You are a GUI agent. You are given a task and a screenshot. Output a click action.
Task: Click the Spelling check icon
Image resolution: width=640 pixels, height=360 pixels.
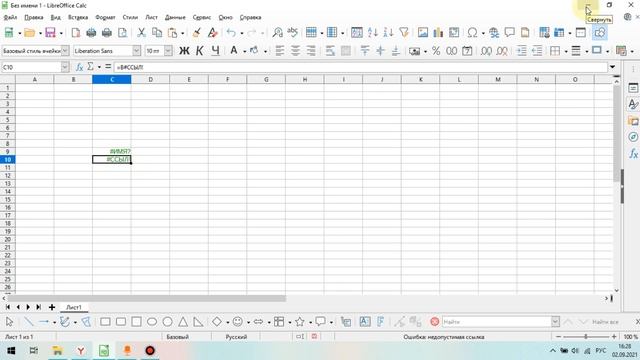[293, 33]
